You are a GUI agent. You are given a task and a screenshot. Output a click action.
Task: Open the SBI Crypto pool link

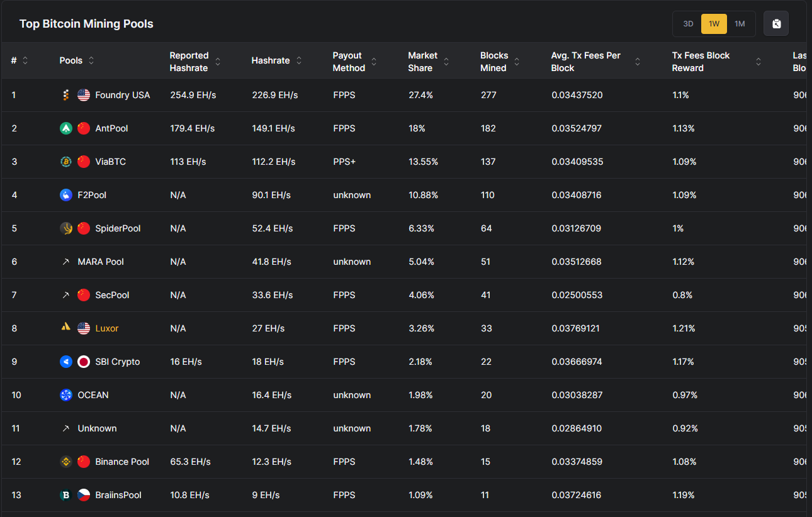tap(118, 362)
